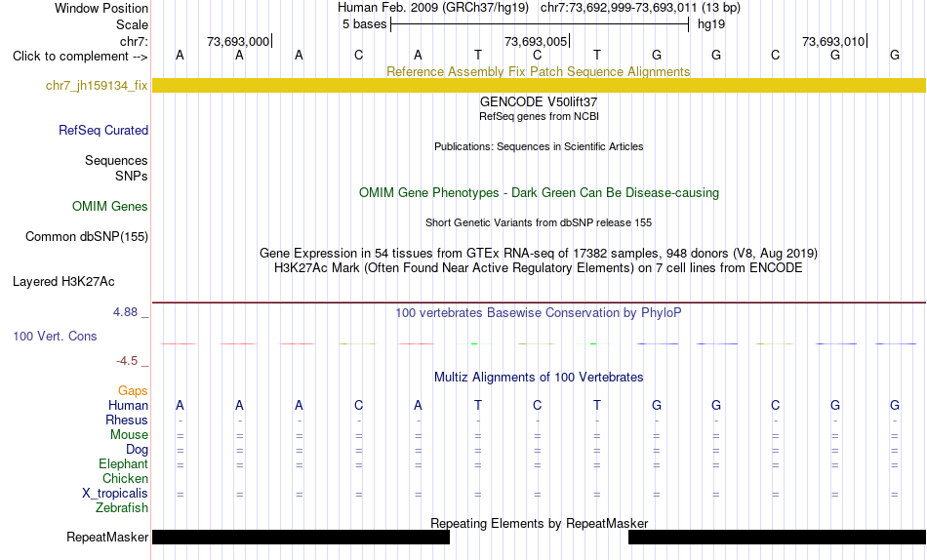Click the hg19 label beside scale bar
The width and height of the screenshot is (927, 560).
[x=711, y=24]
